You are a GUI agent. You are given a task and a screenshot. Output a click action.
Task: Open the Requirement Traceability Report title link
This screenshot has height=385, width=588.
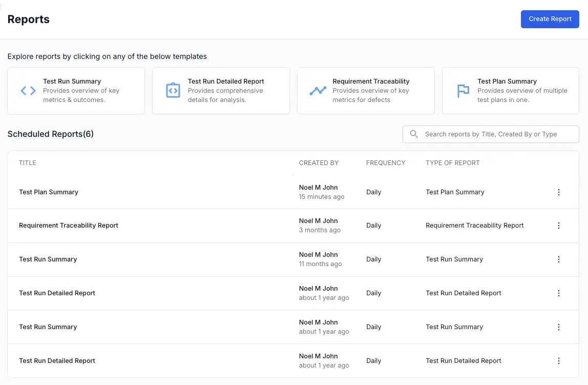click(x=69, y=226)
